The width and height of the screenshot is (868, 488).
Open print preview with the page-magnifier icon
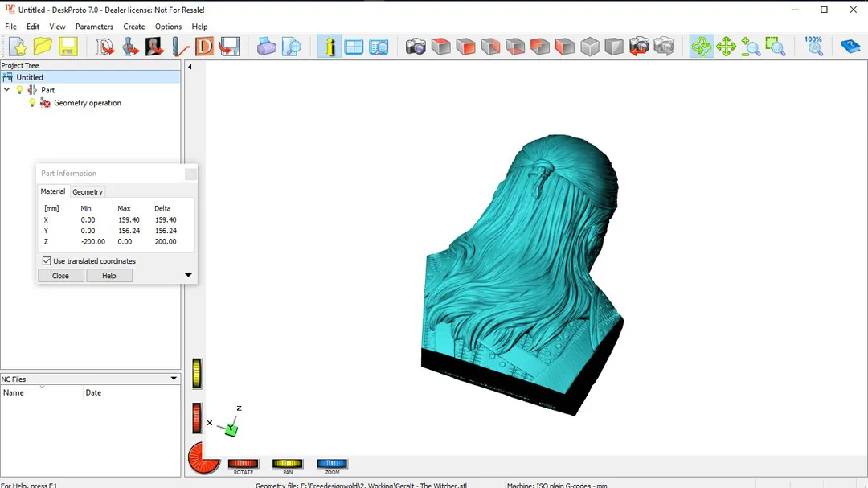pos(291,47)
